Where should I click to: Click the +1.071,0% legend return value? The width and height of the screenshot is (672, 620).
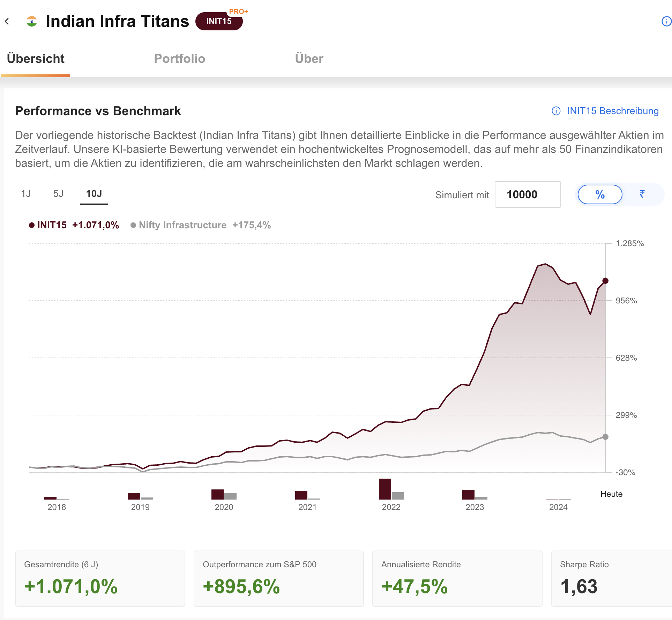coord(96,225)
